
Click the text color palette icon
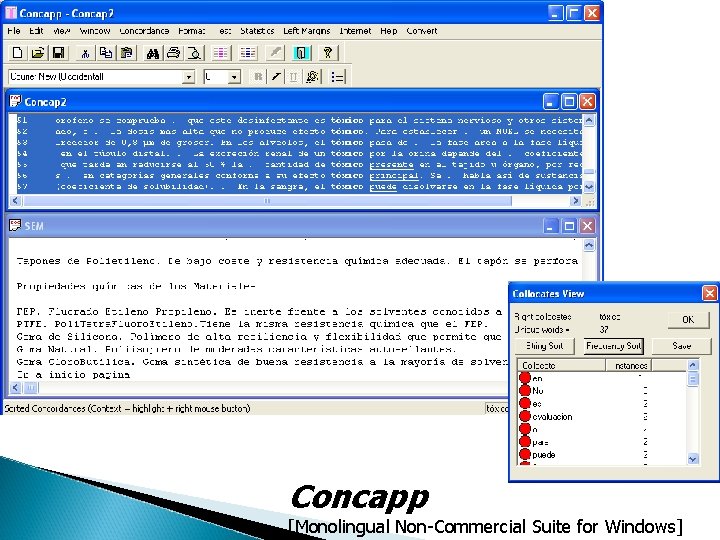click(313, 77)
